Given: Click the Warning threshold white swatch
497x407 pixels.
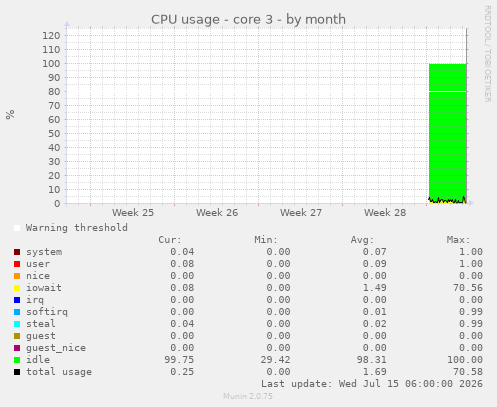Looking at the screenshot, I should click(17, 228).
